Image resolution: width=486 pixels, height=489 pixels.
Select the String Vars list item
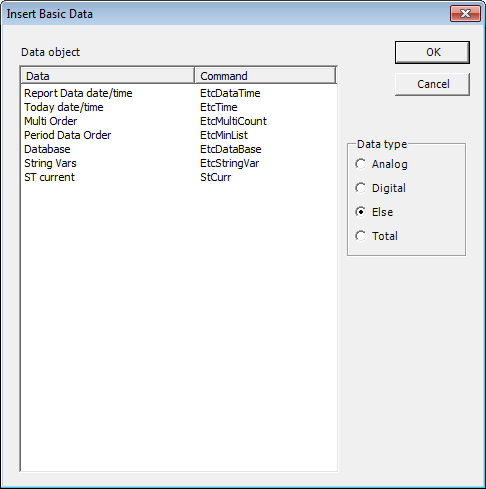click(50, 163)
